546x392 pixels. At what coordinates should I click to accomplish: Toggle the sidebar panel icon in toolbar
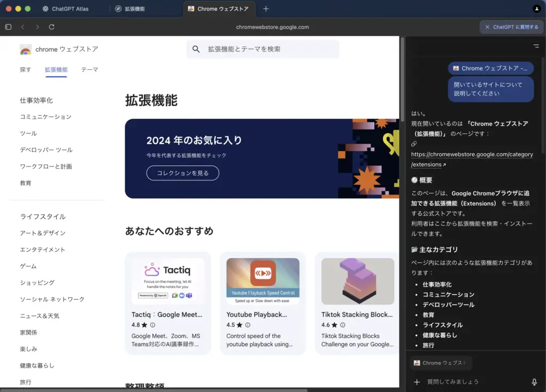(8, 27)
